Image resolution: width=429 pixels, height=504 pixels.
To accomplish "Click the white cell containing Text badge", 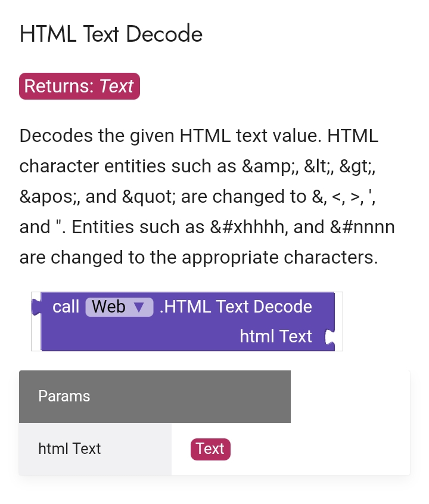I will tap(291, 449).
